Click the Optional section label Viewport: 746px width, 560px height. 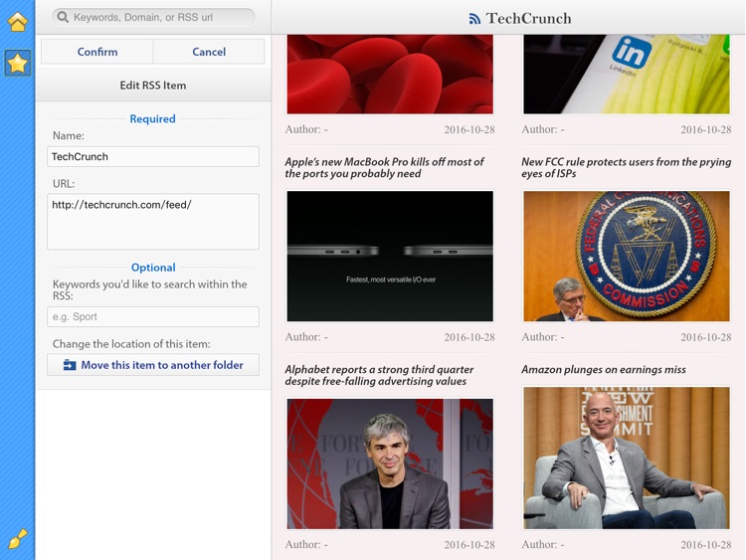pyautogui.click(x=153, y=268)
